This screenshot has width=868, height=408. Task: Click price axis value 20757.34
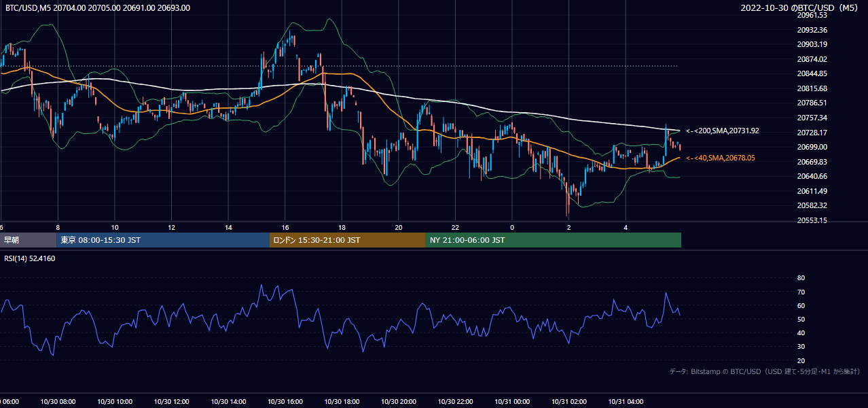812,118
